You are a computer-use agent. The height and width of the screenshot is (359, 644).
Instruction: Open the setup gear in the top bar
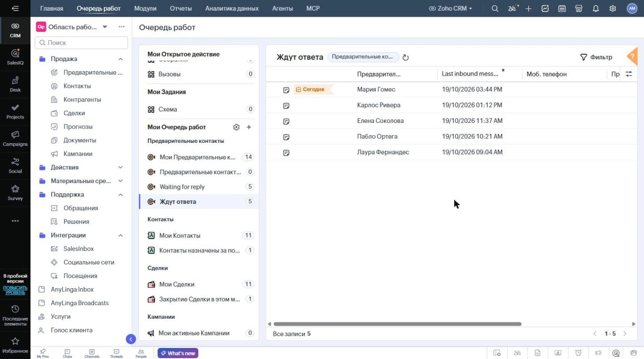click(613, 8)
